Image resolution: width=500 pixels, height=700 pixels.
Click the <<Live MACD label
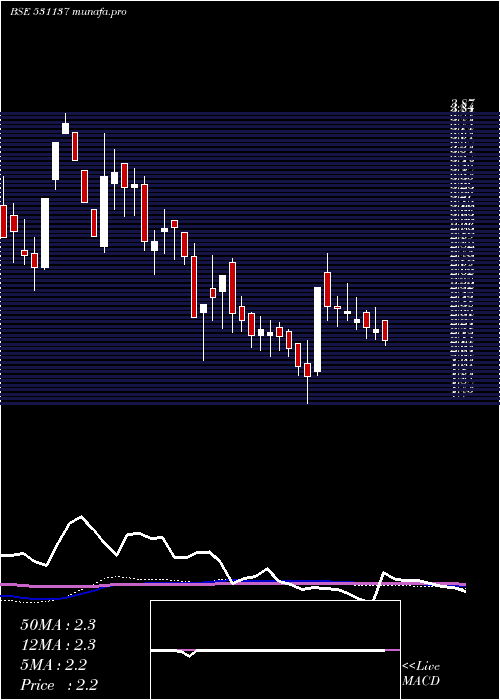421,674
